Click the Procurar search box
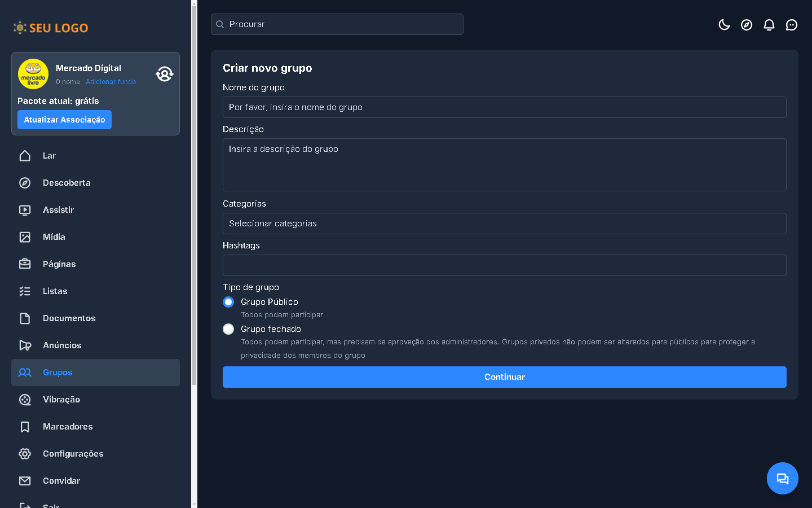 [x=337, y=24]
